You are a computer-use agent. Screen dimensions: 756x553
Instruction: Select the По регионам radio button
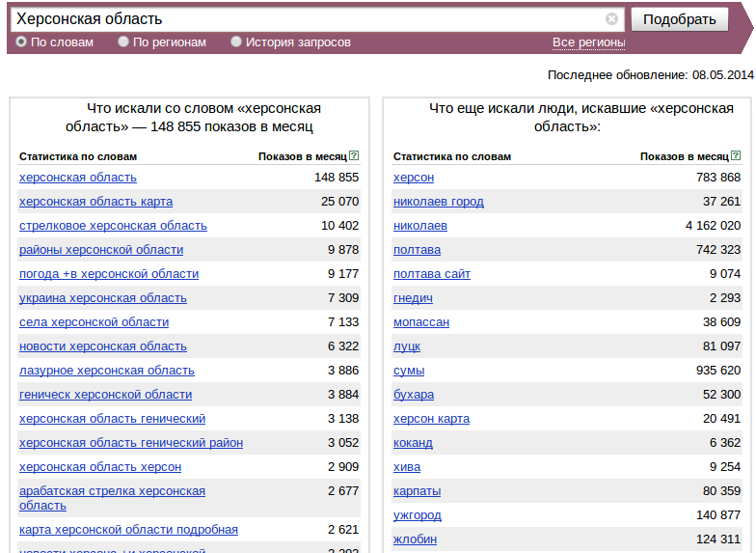click(x=123, y=42)
